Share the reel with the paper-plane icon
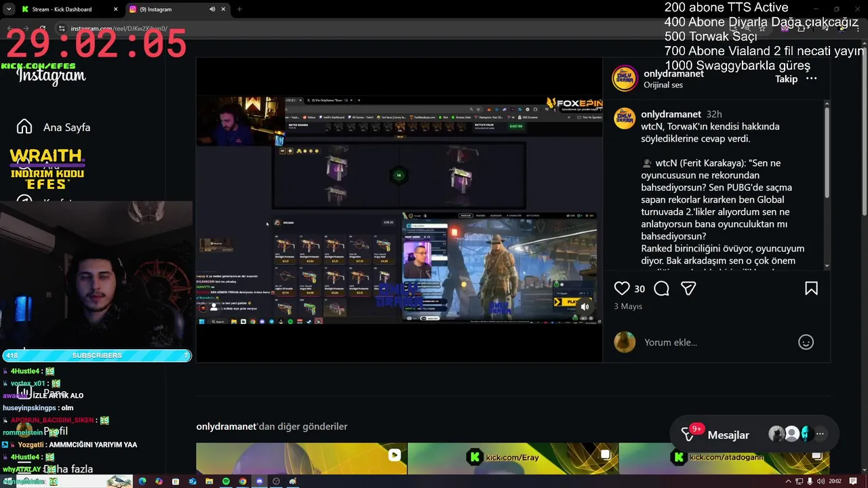The height and width of the screenshot is (488, 868). [688, 289]
